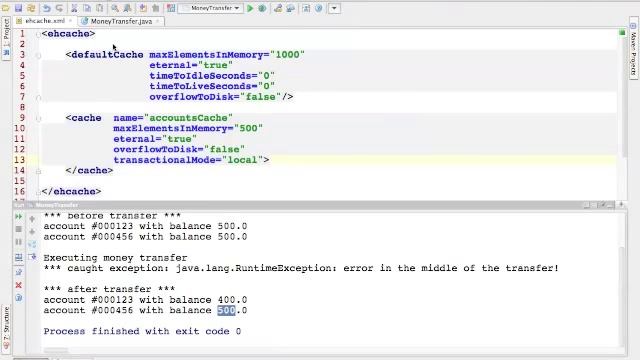
Task: Collapse the defaultCache tag fold marker
Action: click(38, 55)
